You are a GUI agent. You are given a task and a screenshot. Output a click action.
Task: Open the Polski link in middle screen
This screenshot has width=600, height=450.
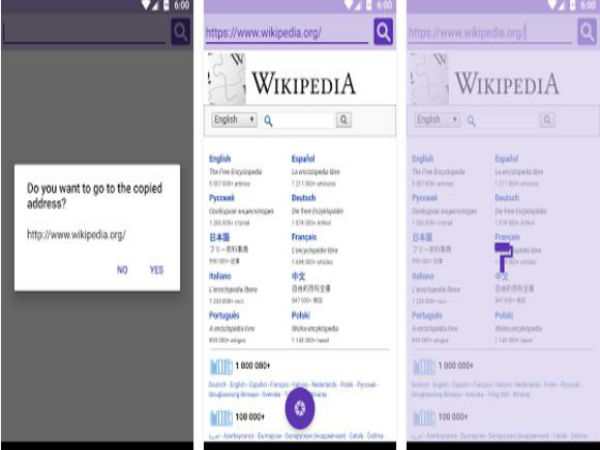tap(300, 315)
